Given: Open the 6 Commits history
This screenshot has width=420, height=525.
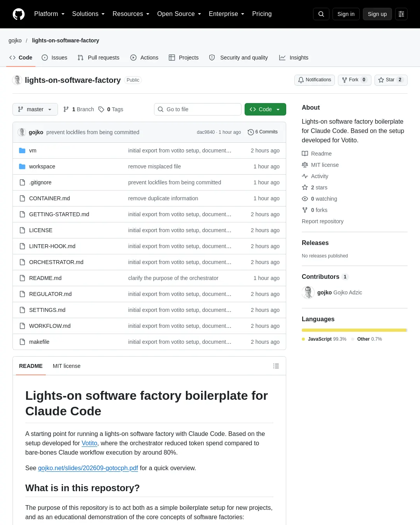Looking at the screenshot, I should [262, 132].
